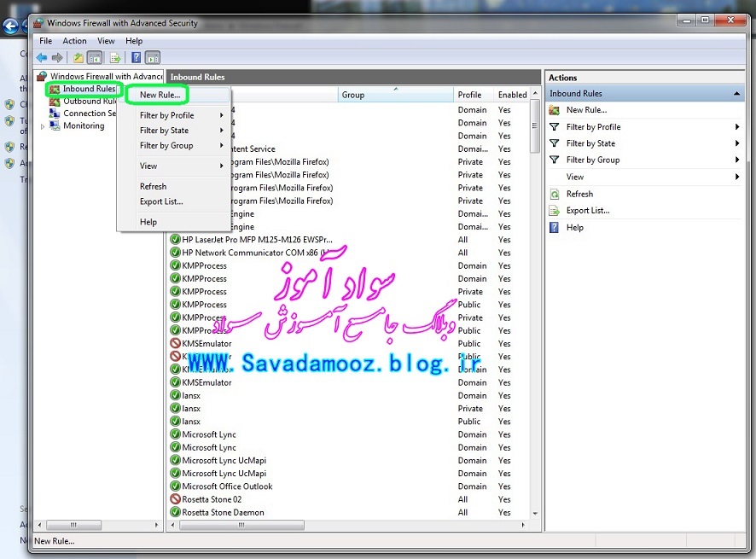Click Export List icon in Actions pane
Viewport: 756px width, 559px height.
point(555,211)
